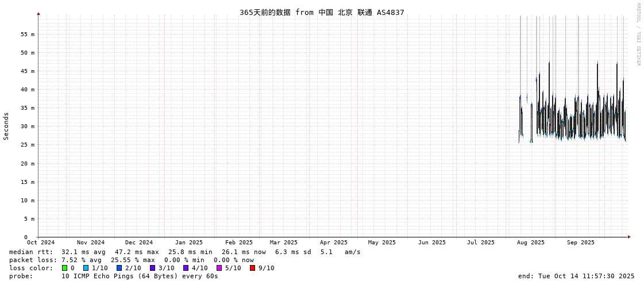Viewport: 644px width, 284px height.
Task: Click the 4/10 loss color swatch
Action: 186,268
